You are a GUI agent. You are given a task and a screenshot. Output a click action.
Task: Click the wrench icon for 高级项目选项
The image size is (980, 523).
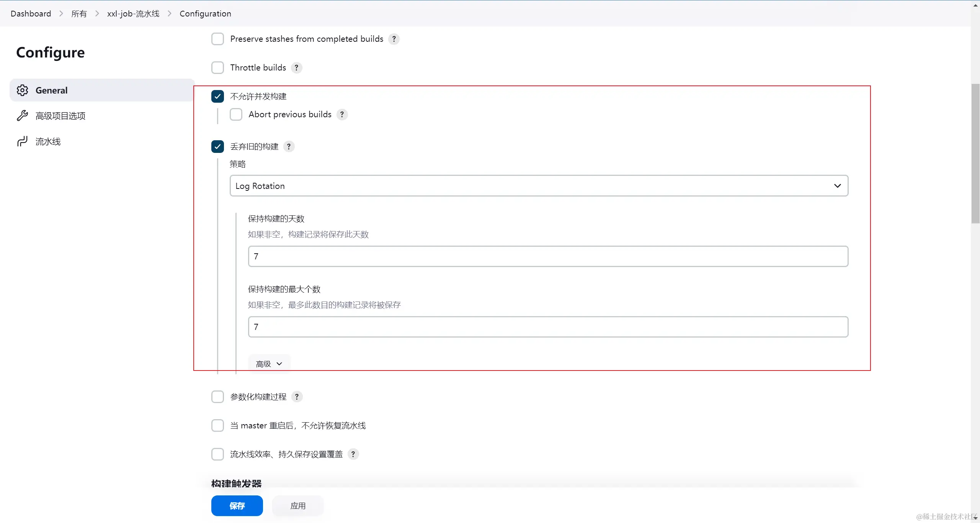point(22,116)
